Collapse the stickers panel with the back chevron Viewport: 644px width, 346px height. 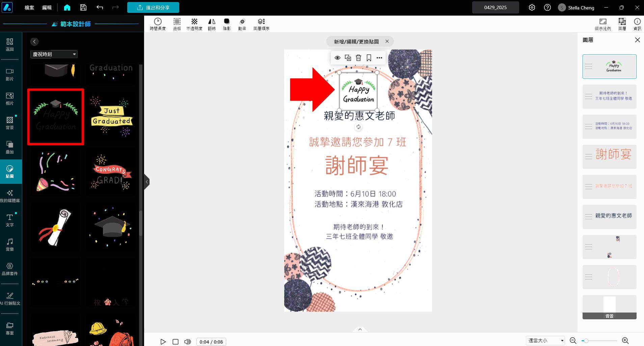[x=34, y=41]
